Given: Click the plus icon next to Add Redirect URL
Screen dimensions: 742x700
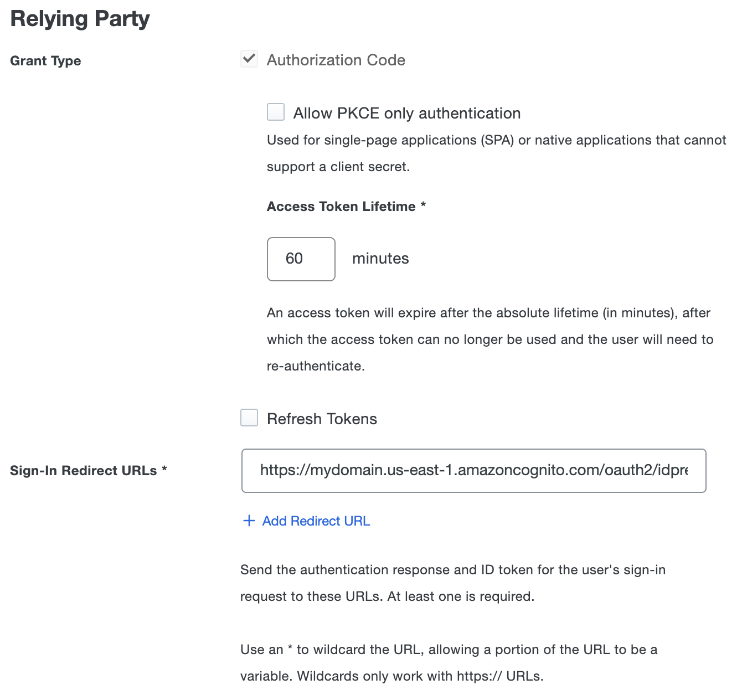Looking at the screenshot, I should tap(249, 521).
